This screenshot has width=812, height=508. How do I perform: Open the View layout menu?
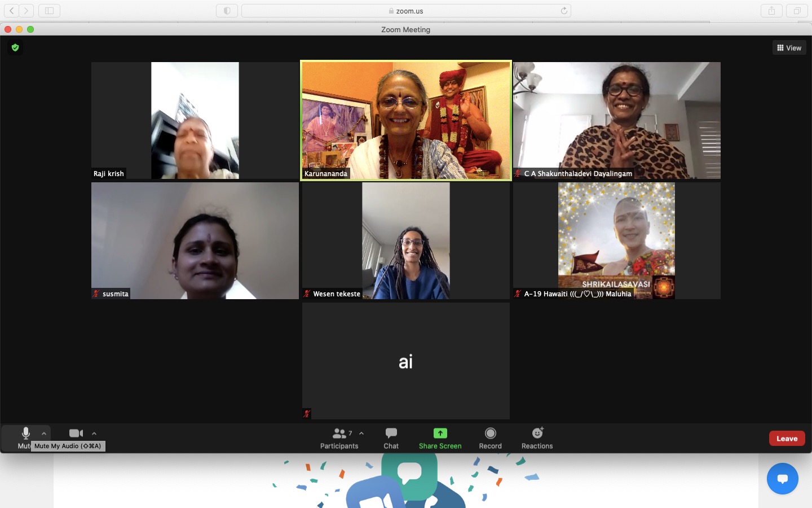(789, 48)
